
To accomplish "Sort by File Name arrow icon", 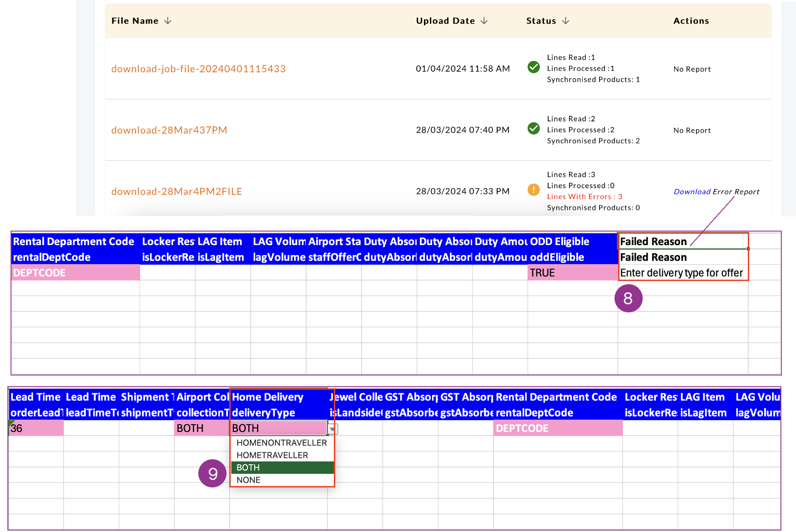I will (168, 21).
